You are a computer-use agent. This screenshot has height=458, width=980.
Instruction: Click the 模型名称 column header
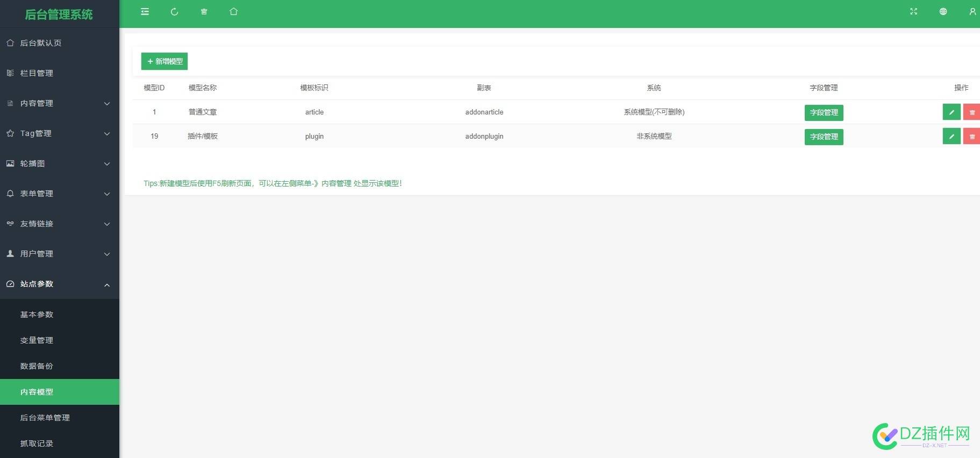203,88
